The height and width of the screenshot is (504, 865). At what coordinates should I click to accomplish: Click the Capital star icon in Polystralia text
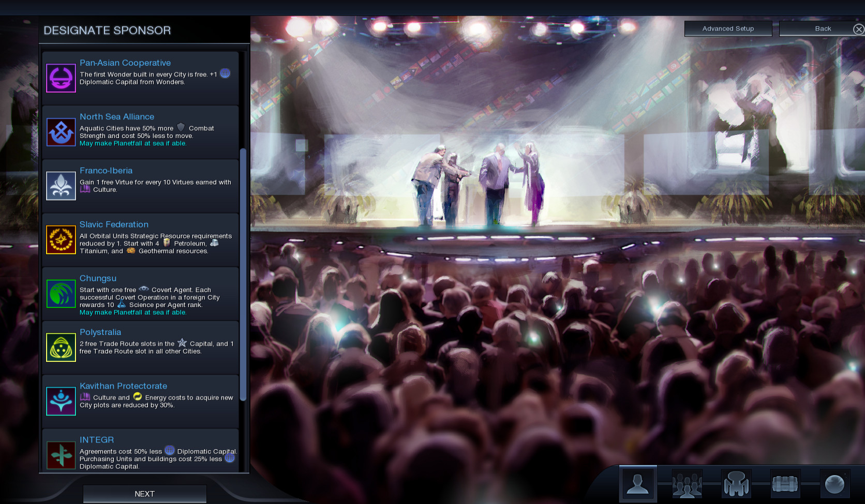click(x=182, y=343)
